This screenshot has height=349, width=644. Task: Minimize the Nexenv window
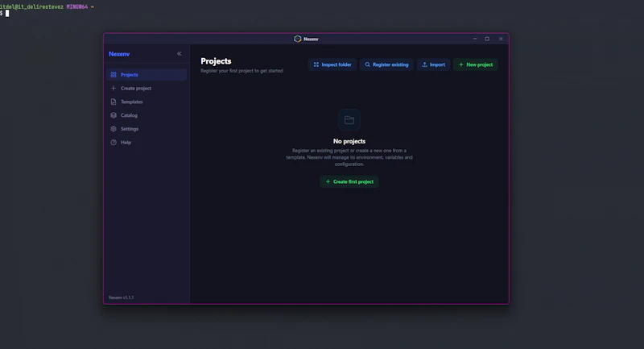coord(475,39)
